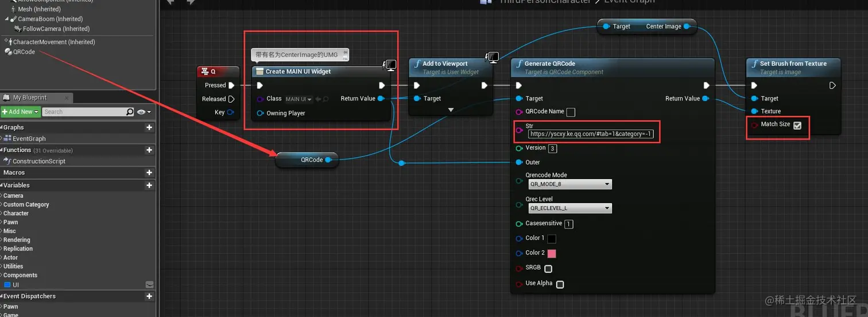Select EventGraph in Graphs list
The height and width of the screenshot is (317, 868).
click(x=29, y=138)
